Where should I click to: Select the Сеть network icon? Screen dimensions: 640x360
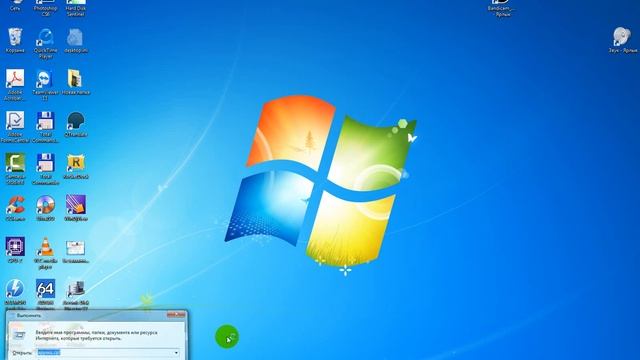click(15, 5)
